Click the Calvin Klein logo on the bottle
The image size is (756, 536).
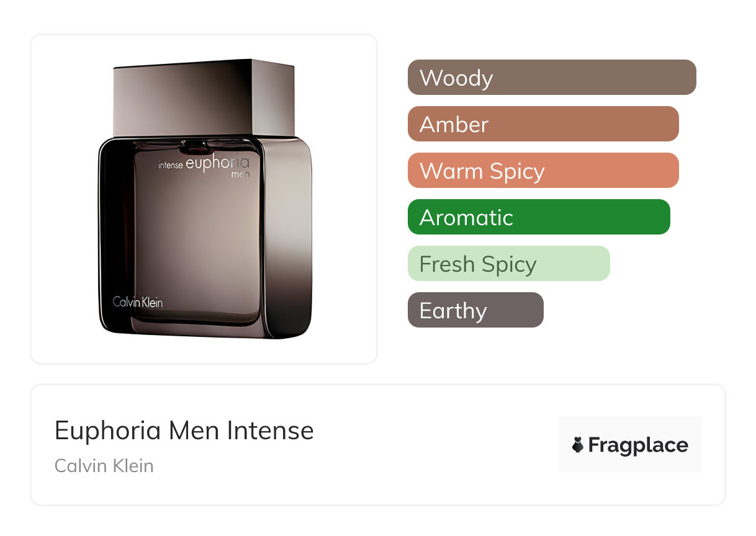138,302
